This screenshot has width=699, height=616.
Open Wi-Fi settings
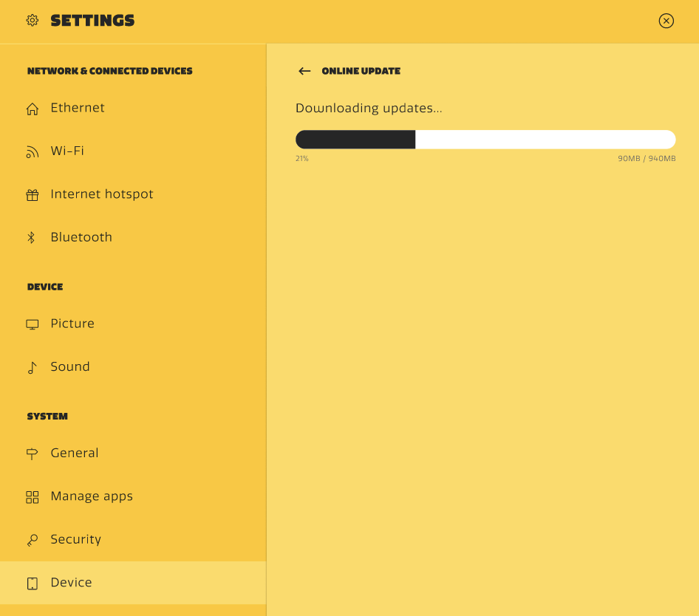(133, 151)
